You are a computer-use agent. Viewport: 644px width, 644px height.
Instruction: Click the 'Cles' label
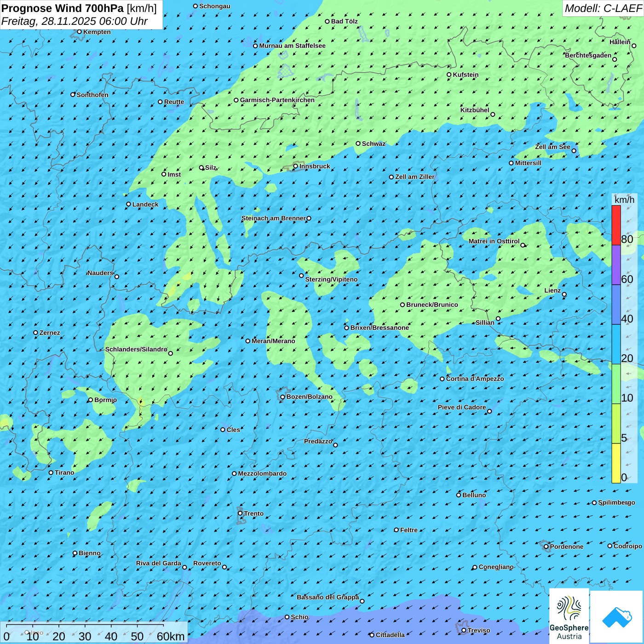[x=233, y=430]
